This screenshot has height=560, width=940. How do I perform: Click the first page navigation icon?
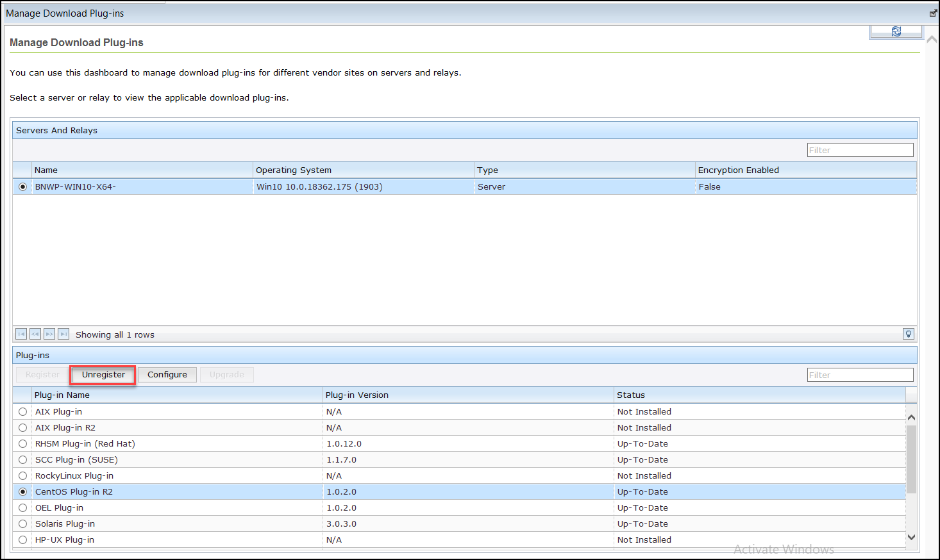(x=21, y=333)
